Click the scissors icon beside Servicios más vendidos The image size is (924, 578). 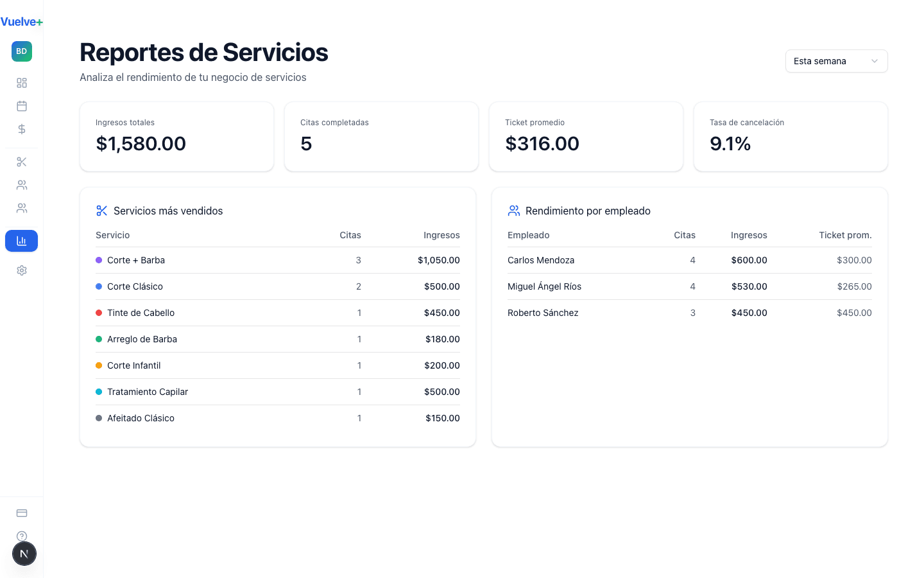[101, 210]
